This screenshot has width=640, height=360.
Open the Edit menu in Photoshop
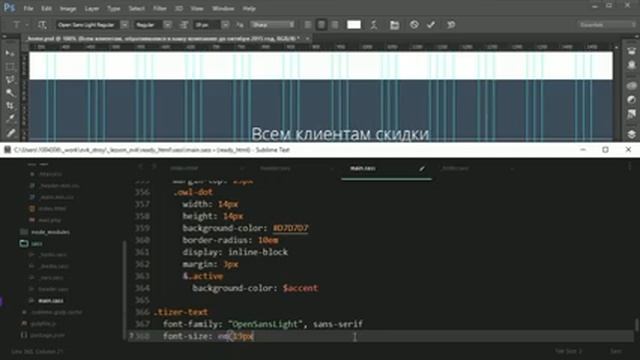(x=46, y=9)
